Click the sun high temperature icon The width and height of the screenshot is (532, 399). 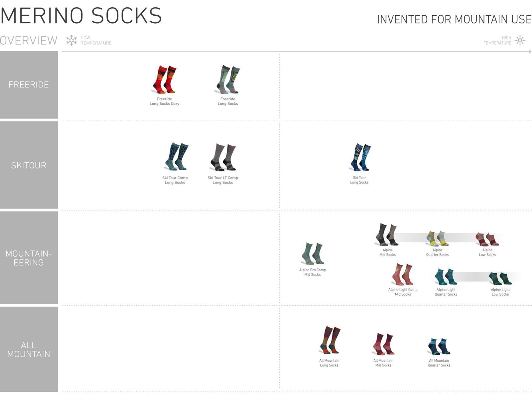click(x=520, y=40)
